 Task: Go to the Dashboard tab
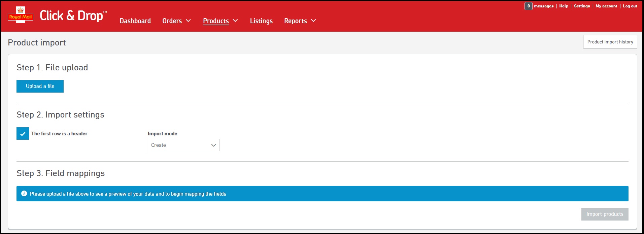point(135,21)
